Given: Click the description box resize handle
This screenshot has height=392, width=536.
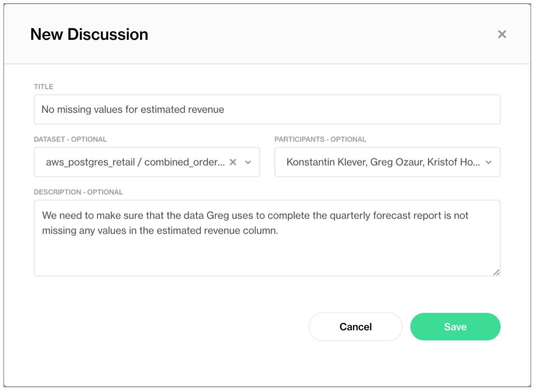Looking at the screenshot, I should pos(496,272).
